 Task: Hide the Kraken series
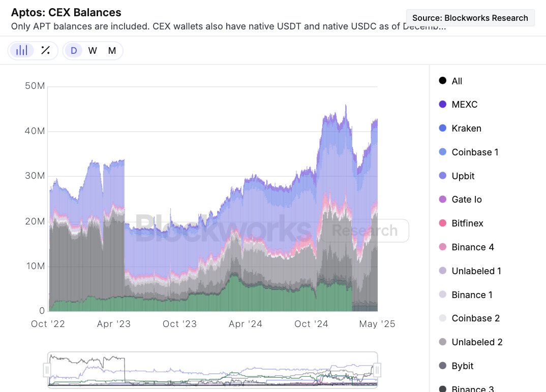tap(442, 128)
